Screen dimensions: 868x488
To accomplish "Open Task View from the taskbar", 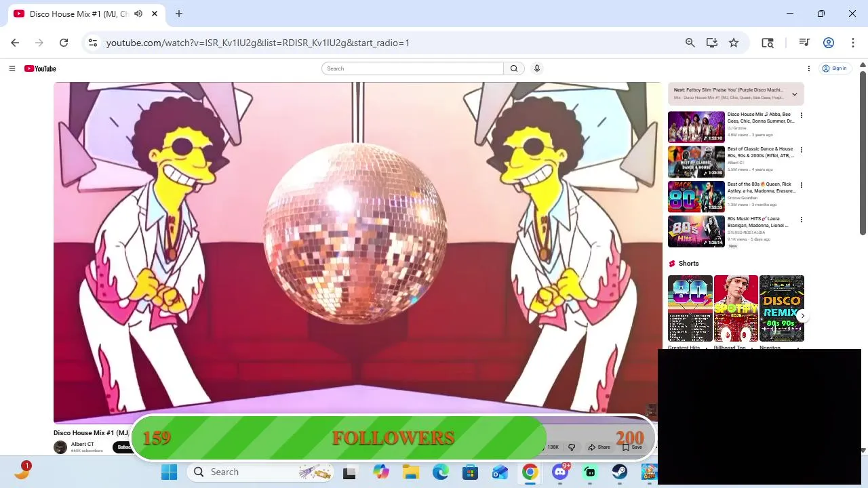I will pyautogui.click(x=349, y=472).
